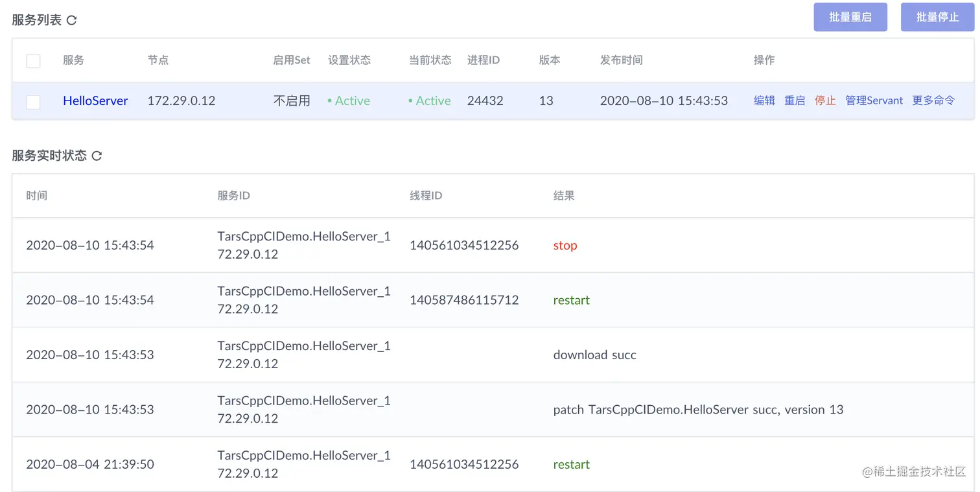Viewport: 980px width, 492px height.
Task: Click the 批量重启 button
Action: (850, 17)
